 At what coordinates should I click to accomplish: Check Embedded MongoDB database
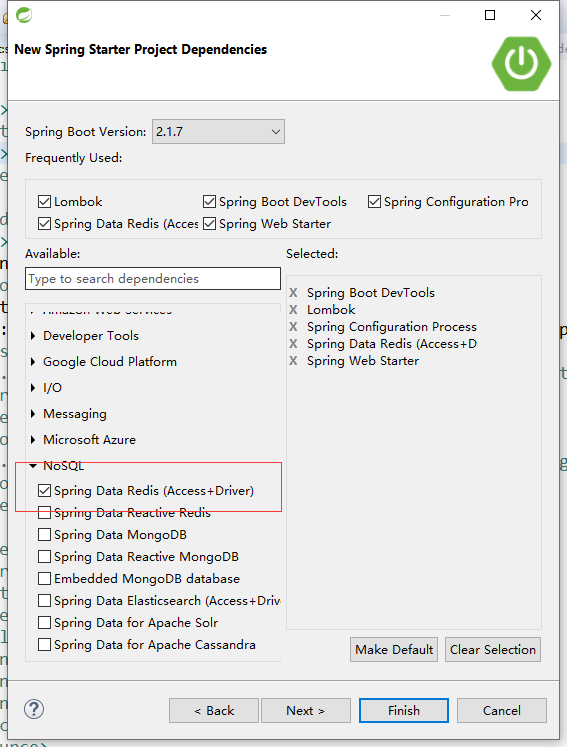pyautogui.click(x=44, y=578)
